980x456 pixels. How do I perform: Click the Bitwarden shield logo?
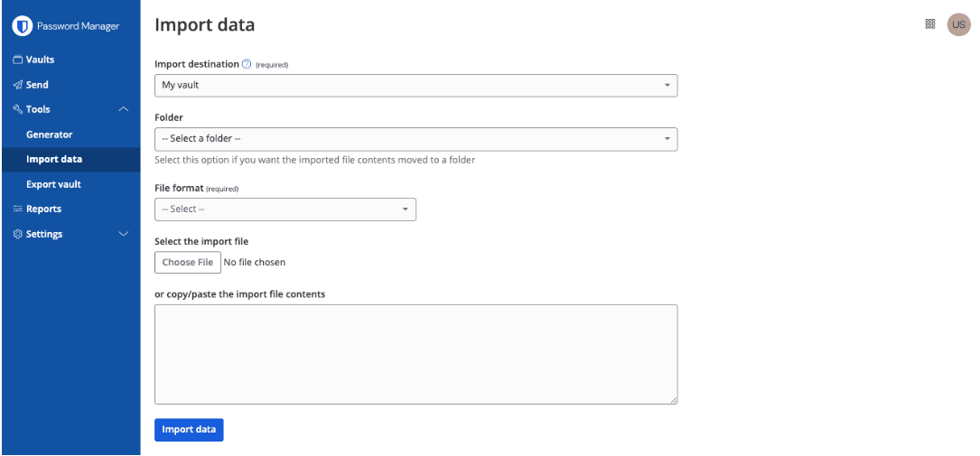(x=23, y=26)
